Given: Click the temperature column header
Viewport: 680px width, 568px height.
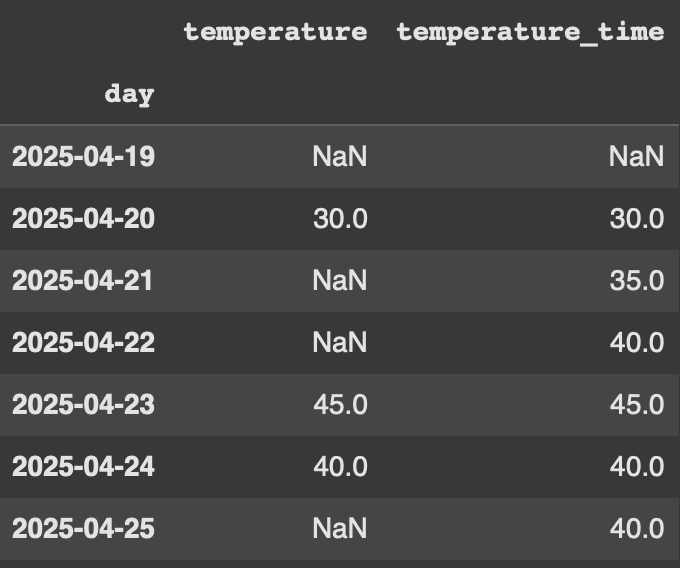Looking at the screenshot, I should point(275,33).
